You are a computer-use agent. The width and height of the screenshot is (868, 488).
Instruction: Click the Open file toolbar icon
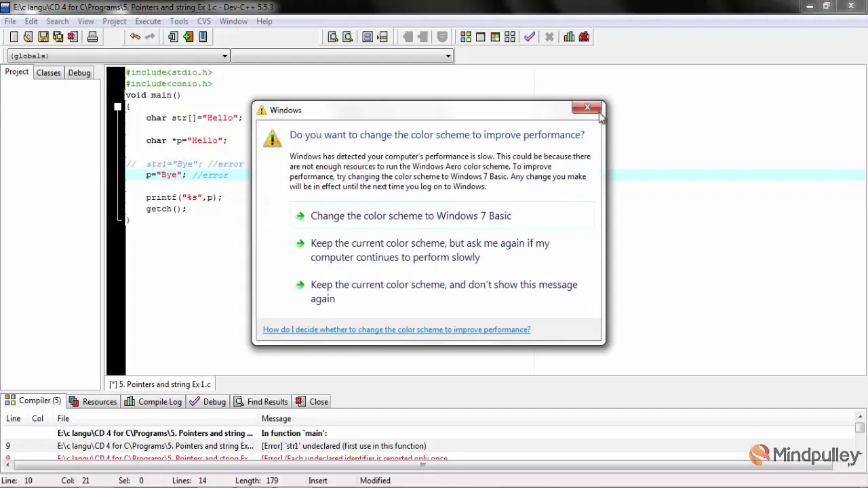pyautogui.click(x=28, y=37)
